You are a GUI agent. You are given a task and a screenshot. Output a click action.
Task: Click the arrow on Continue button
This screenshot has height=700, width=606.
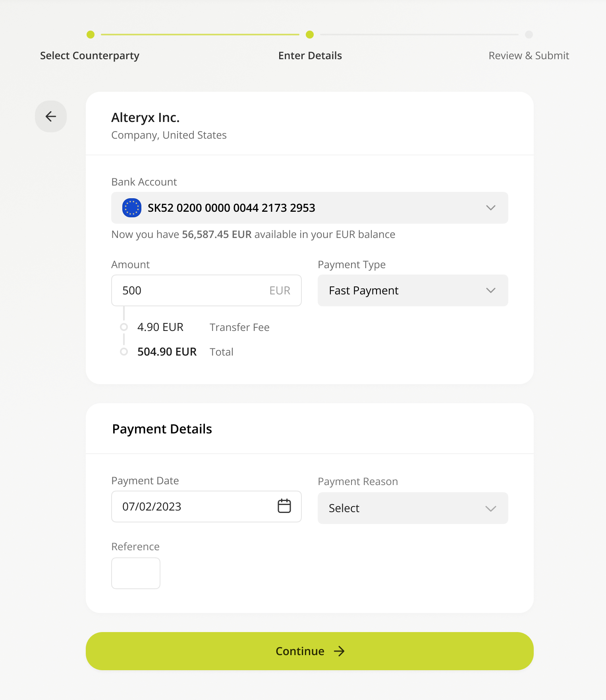coord(339,651)
